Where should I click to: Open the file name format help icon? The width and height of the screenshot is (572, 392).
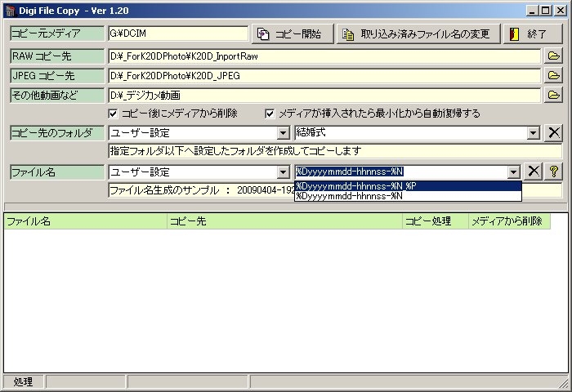coord(553,171)
